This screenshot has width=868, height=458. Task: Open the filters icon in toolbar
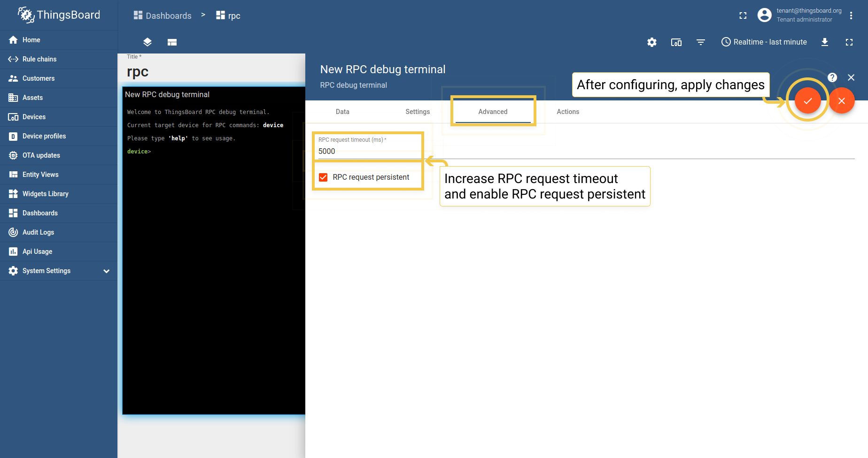[x=700, y=42]
